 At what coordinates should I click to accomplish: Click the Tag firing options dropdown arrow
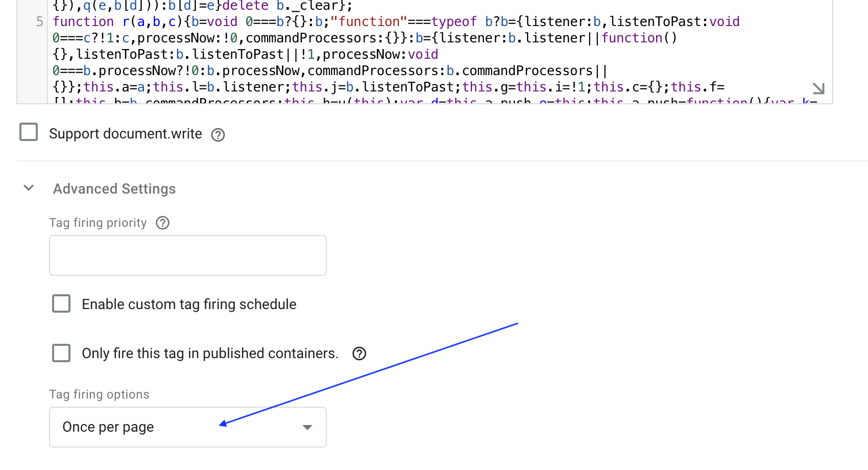(x=307, y=427)
